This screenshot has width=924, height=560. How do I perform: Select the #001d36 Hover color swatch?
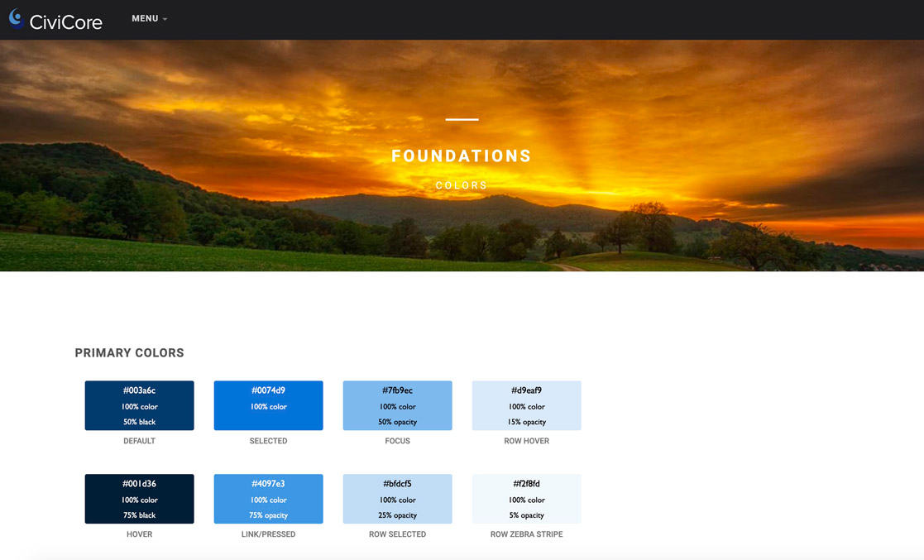(139, 499)
